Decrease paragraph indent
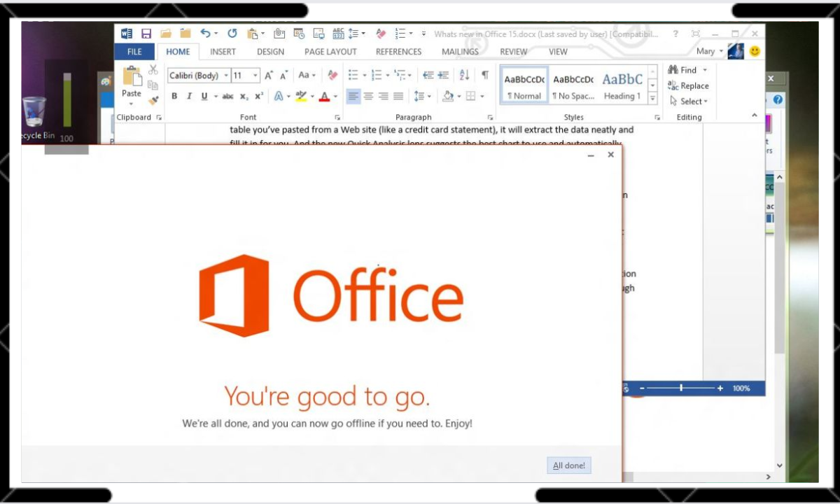The height and width of the screenshot is (504, 840). [428, 75]
